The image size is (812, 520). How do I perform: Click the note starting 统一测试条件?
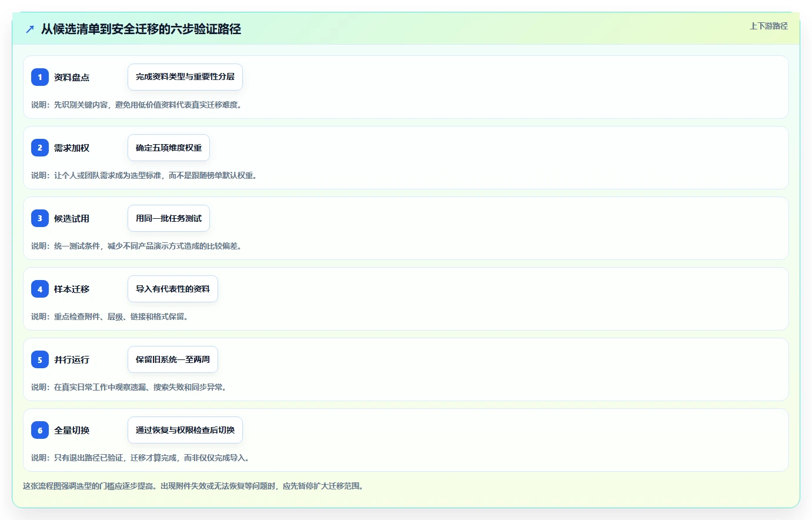[x=137, y=246]
